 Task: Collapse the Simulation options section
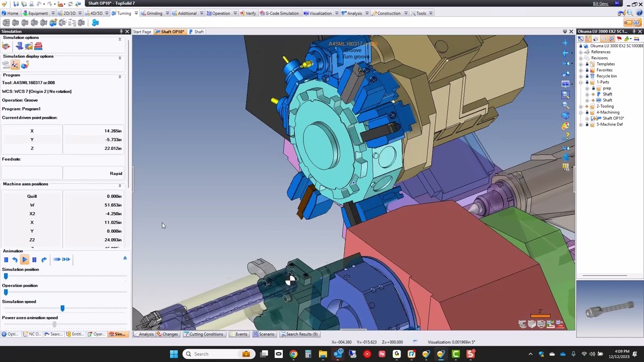pyautogui.click(x=120, y=39)
